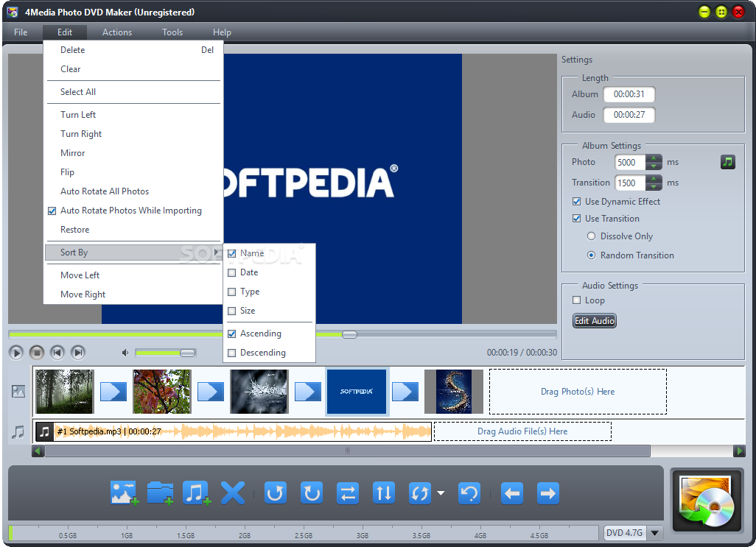This screenshot has height=547, width=756.
Task: Check Sort By Type option
Action: coord(232,292)
